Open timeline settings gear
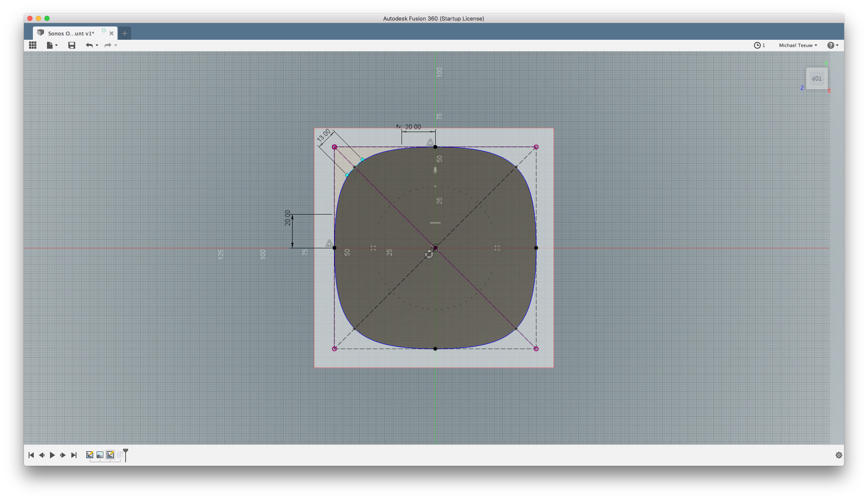This screenshot has height=500, width=868. pyautogui.click(x=839, y=455)
